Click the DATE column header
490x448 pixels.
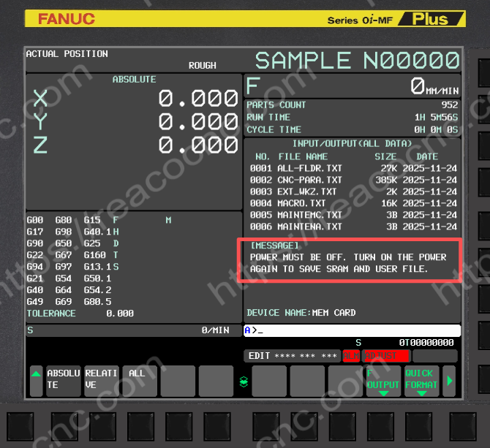pyautogui.click(x=427, y=156)
